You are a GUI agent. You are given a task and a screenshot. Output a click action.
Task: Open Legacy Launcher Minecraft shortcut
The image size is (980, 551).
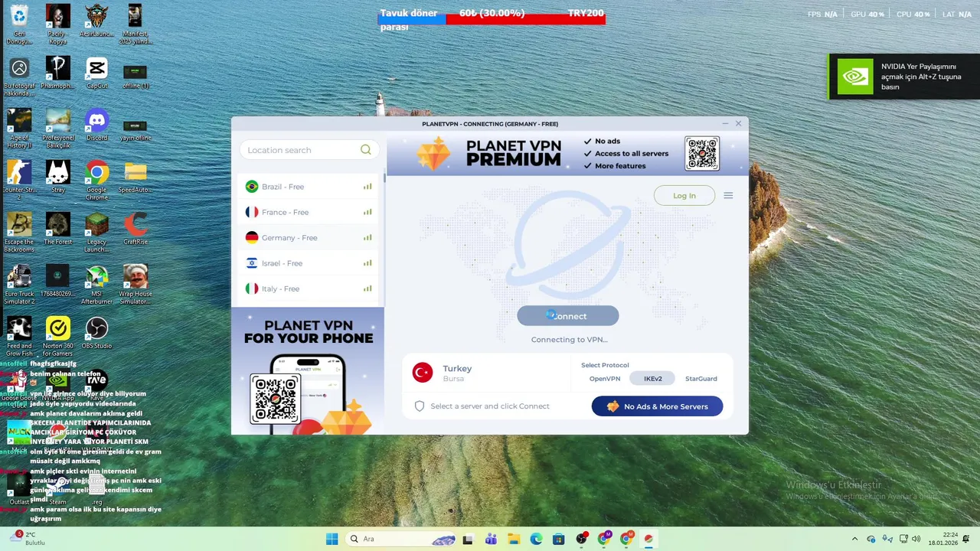96,233
